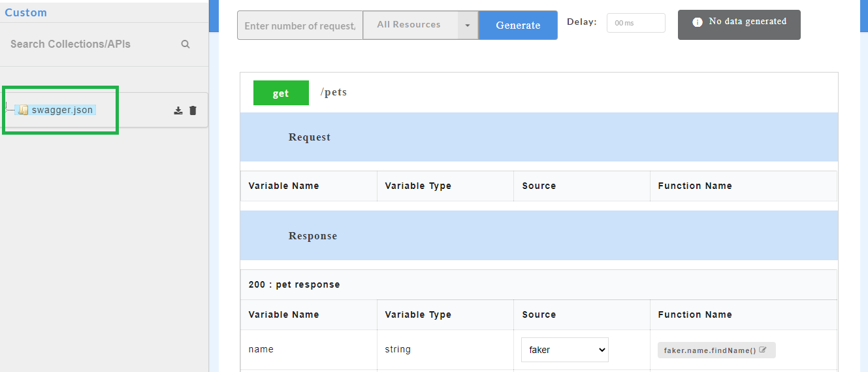Switch to the Custom tab
This screenshot has width=868, height=372.
click(x=26, y=12)
